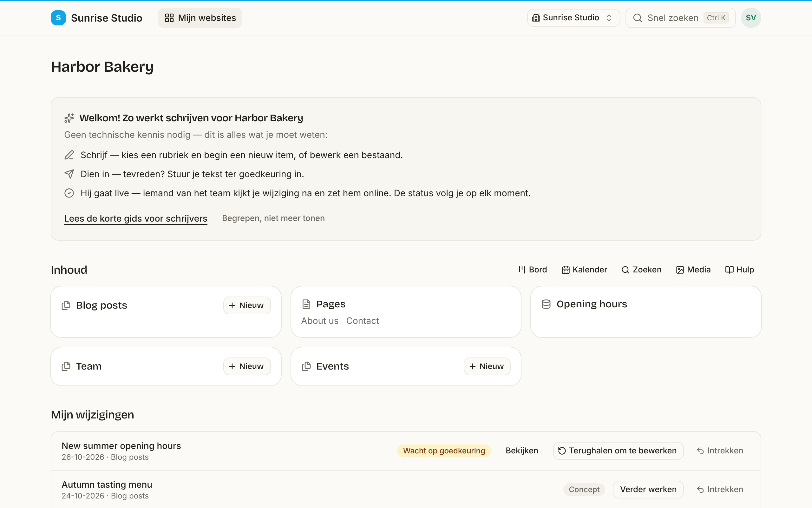Click the Wacht op goedkeuring status badge
This screenshot has width=812, height=508.
click(444, 451)
